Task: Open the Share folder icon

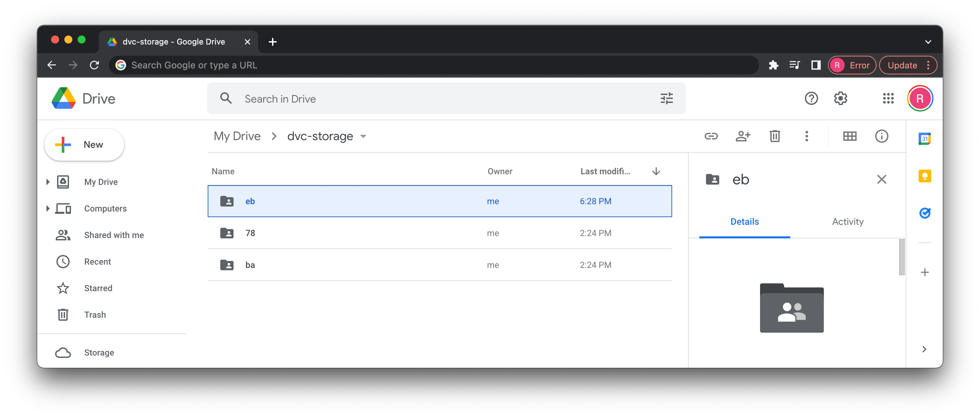Action: pos(742,136)
